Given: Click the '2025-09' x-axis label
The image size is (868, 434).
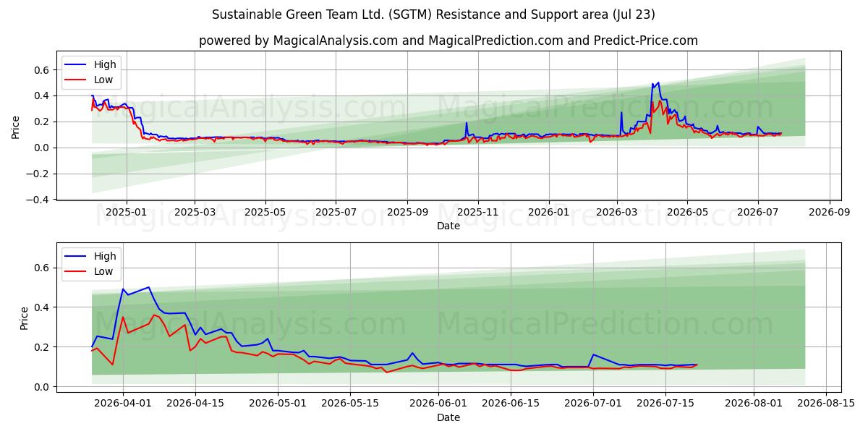Looking at the screenshot, I should [407, 213].
